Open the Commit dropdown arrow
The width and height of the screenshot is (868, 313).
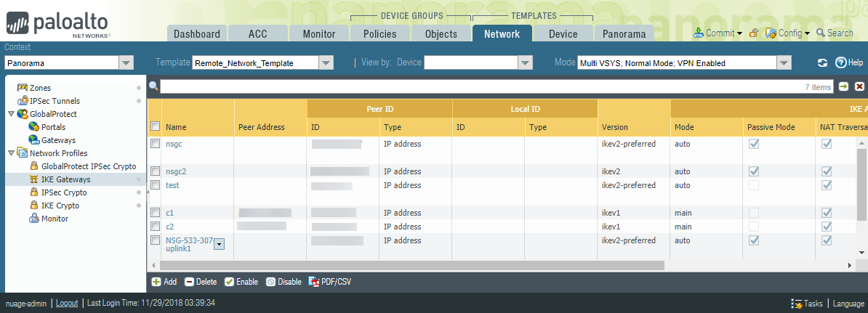739,33
